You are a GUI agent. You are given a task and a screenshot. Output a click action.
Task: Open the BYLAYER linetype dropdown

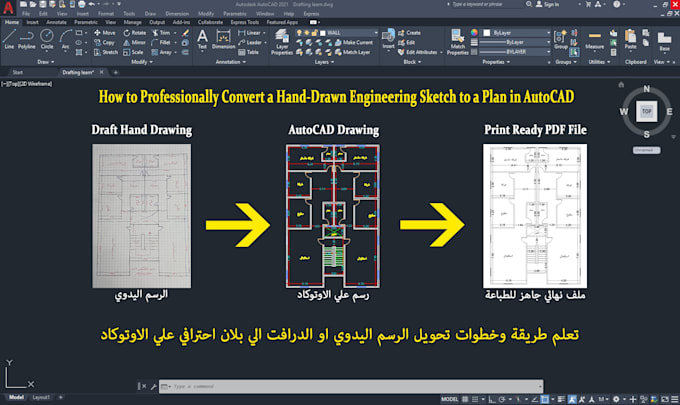click(x=515, y=52)
